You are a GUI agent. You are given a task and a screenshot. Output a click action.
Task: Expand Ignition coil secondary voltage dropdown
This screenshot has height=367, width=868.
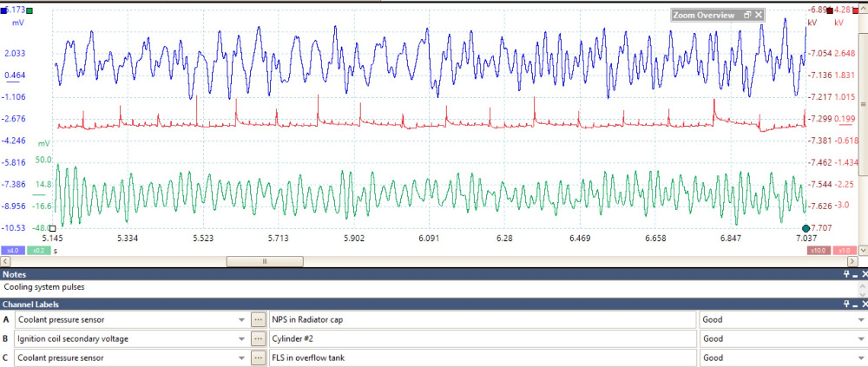(x=240, y=338)
